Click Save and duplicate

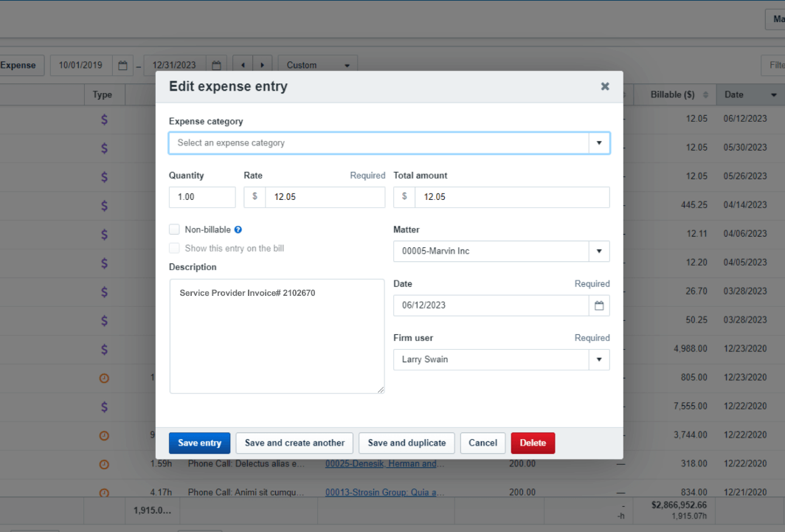pyautogui.click(x=407, y=443)
